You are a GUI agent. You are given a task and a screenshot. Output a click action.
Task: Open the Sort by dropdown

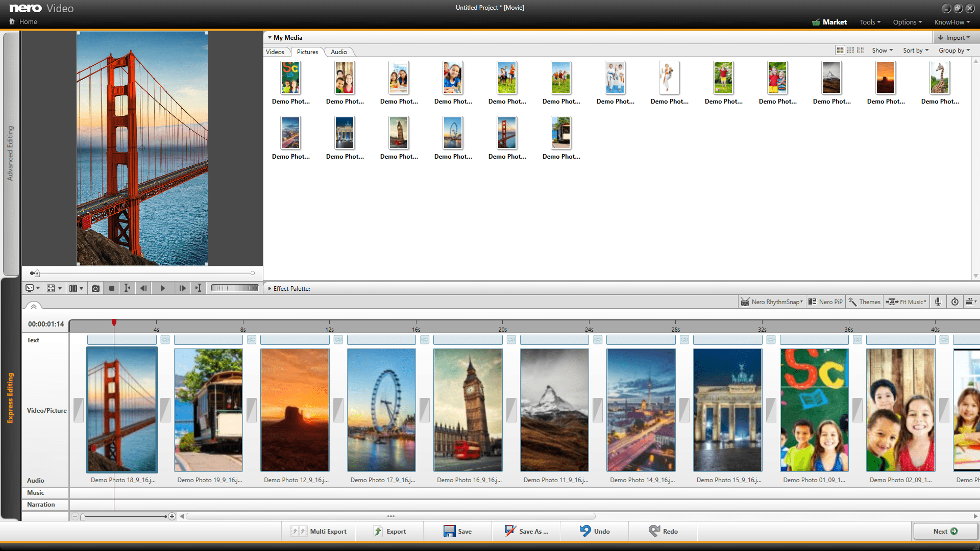pos(914,51)
